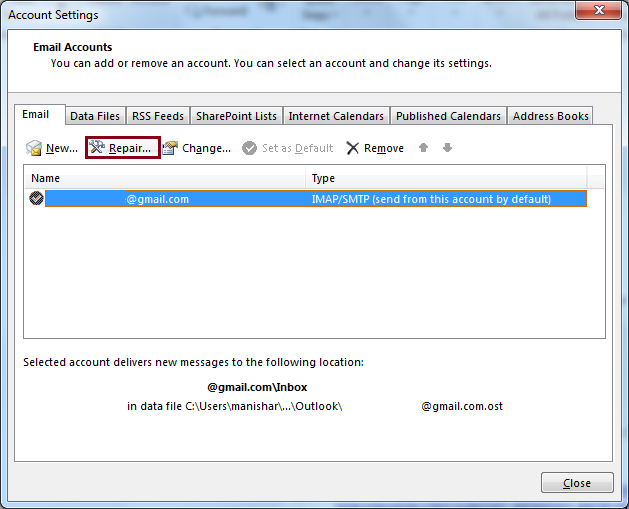Open the Internet Calendars tab
Image resolution: width=629 pixels, height=509 pixels.
click(336, 116)
